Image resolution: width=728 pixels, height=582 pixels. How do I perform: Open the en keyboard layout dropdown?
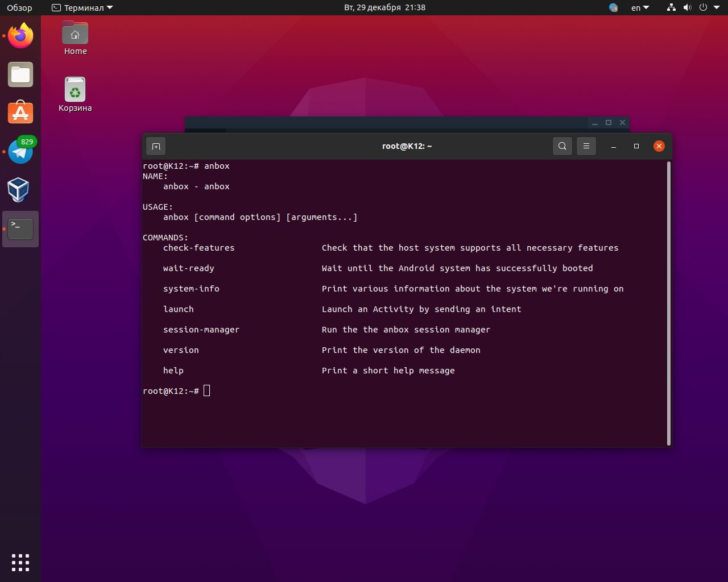640,7
